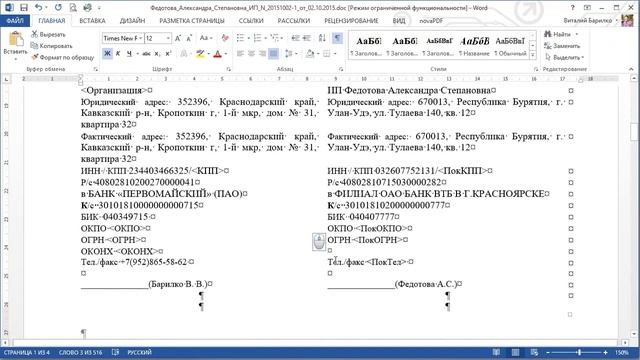Clear all formatting with the eraser icon
Screen dimensions: 640x360
click(x=225, y=38)
